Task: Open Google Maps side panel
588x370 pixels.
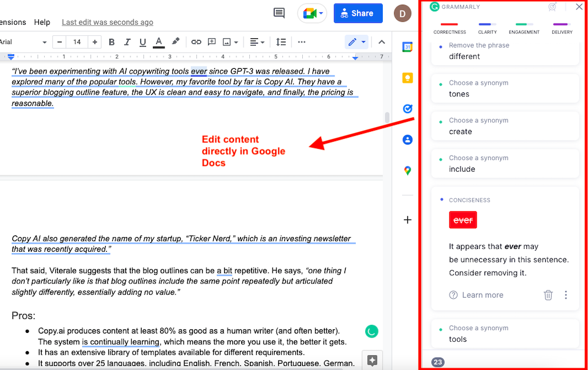Action: 407,171
